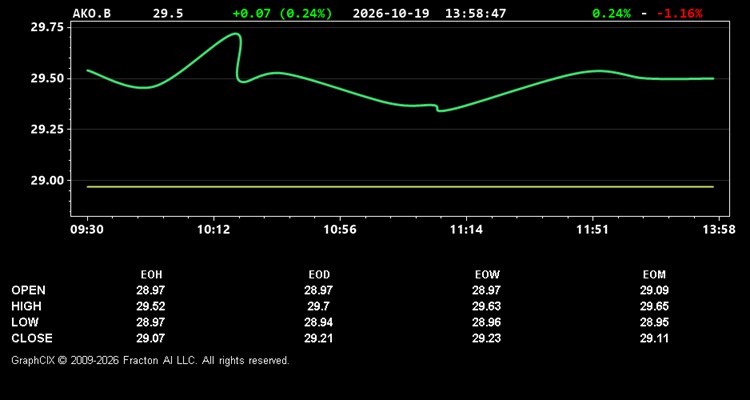
Task: Click the EOW close value 29.23
Action: (486, 338)
